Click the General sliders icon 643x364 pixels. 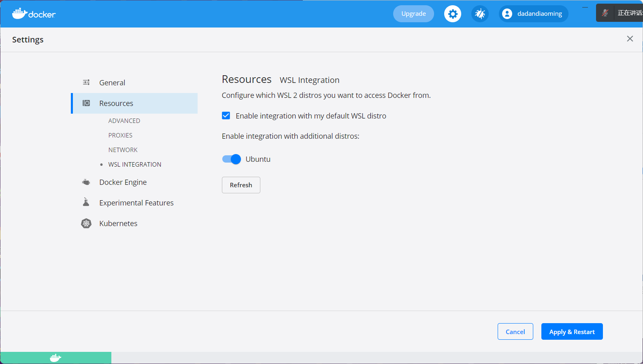tap(86, 83)
